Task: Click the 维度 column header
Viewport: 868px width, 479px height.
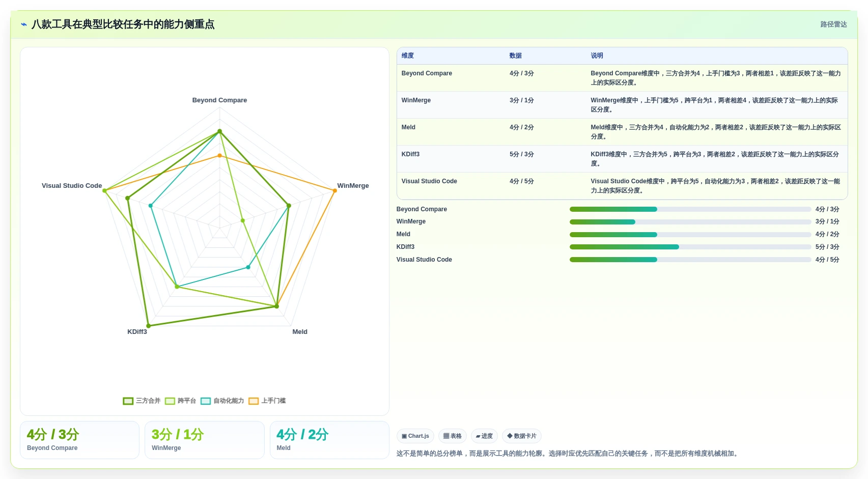Action: click(x=408, y=56)
